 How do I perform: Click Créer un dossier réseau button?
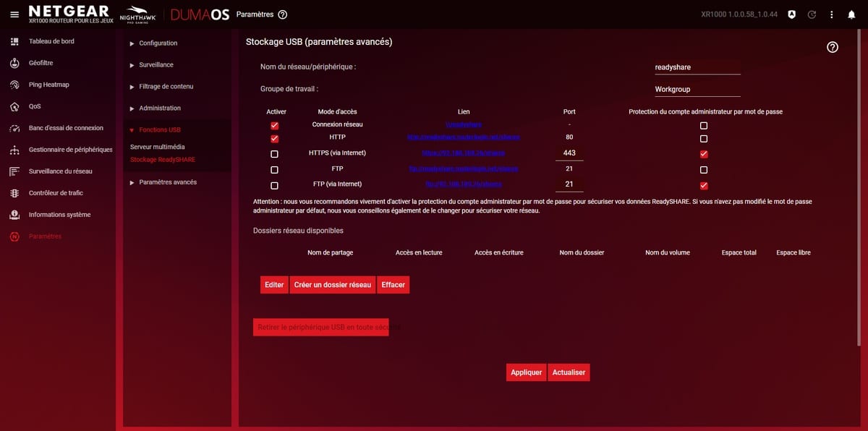333,285
